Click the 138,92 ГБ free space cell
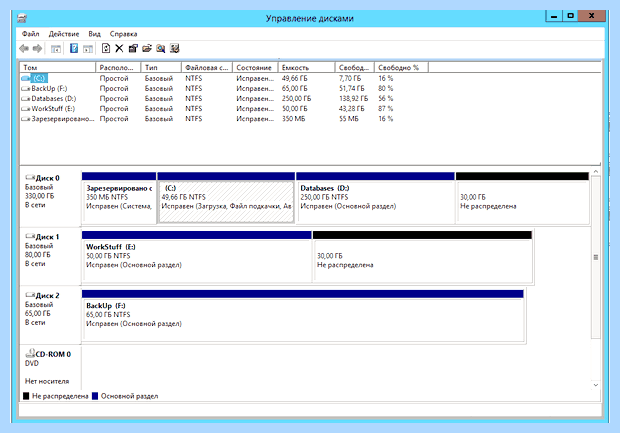 pos(353,98)
